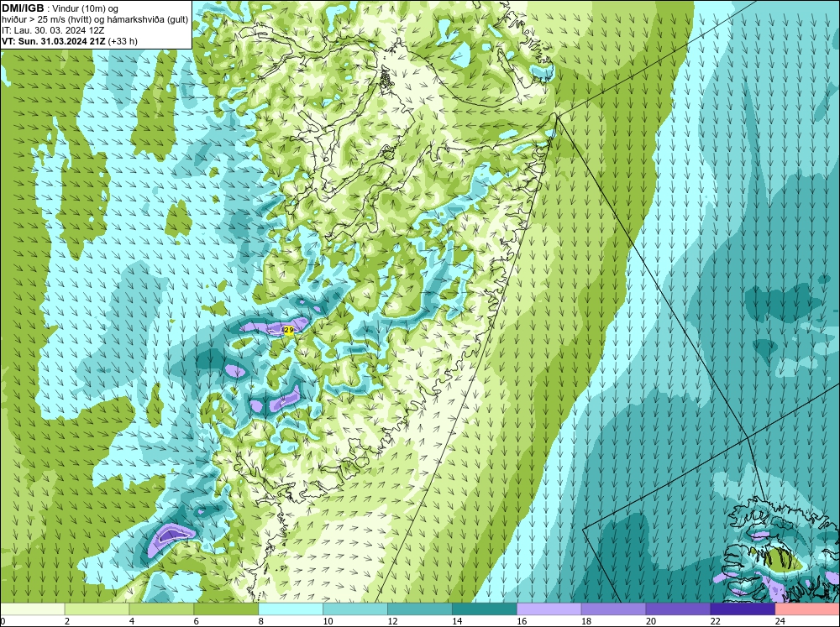
Task: Click the light cyan 8–10 m/s legend swatch
Action: pos(291,609)
